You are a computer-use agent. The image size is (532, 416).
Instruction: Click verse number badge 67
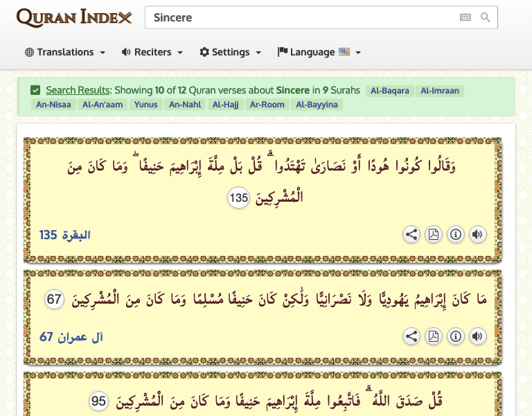(x=54, y=300)
